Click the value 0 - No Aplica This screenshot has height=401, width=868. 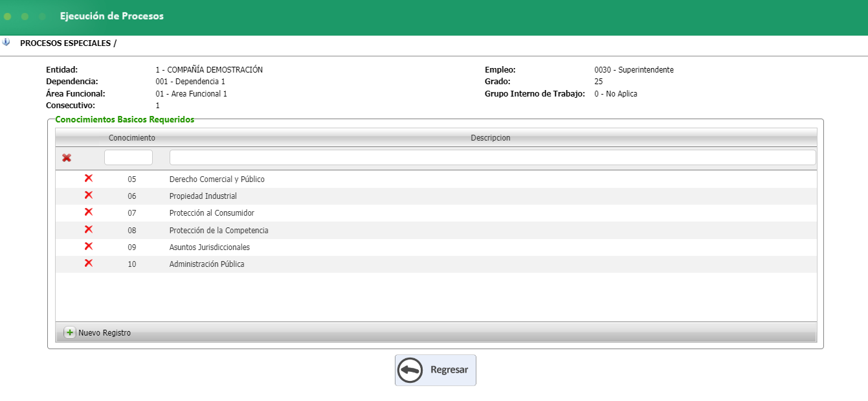point(616,94)
